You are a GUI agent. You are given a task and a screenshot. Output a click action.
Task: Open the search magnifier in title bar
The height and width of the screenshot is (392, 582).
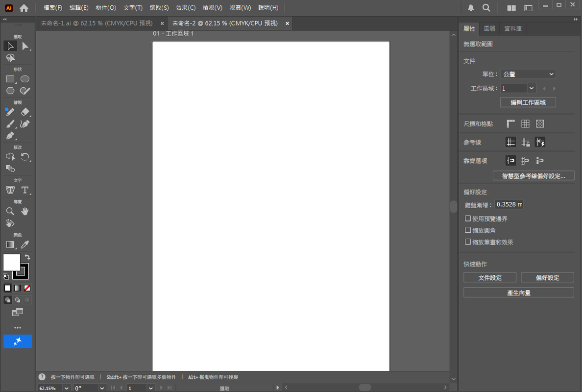pos(486,8)
